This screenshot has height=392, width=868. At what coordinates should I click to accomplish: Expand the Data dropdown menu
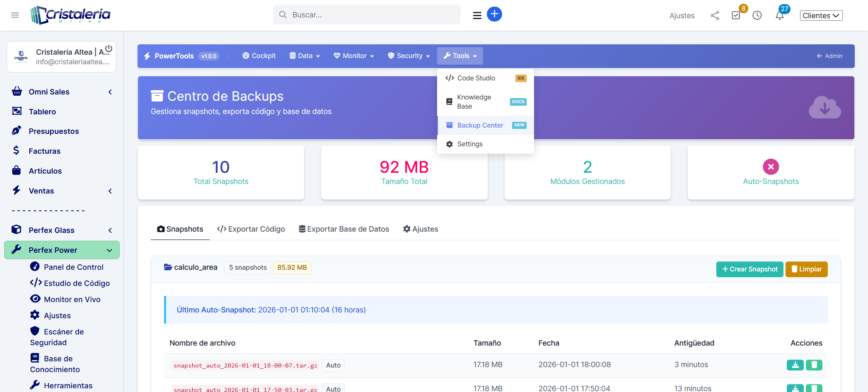(305, 56)
